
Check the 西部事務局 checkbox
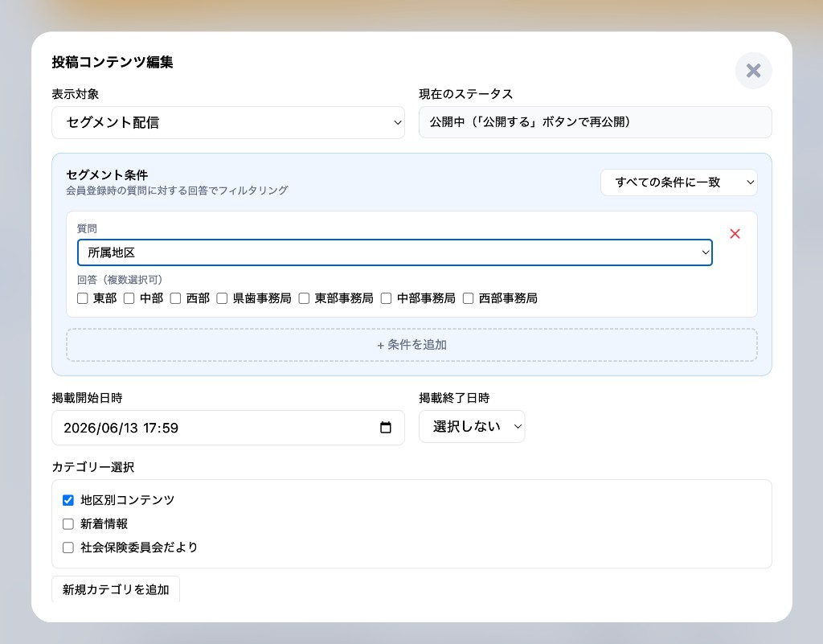(x=469, y=298)
